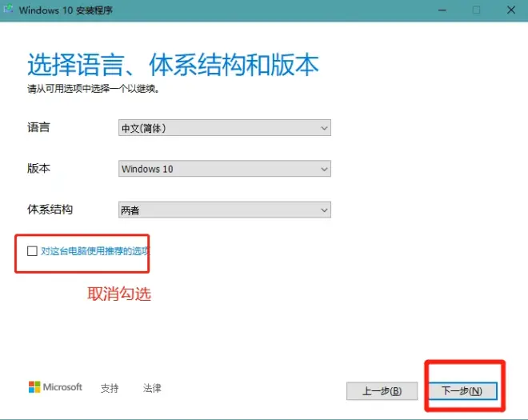Click the Windows 10 安装程序 title text
The width and height of the screenshot is (528, 420).
(x=66, y=10)
